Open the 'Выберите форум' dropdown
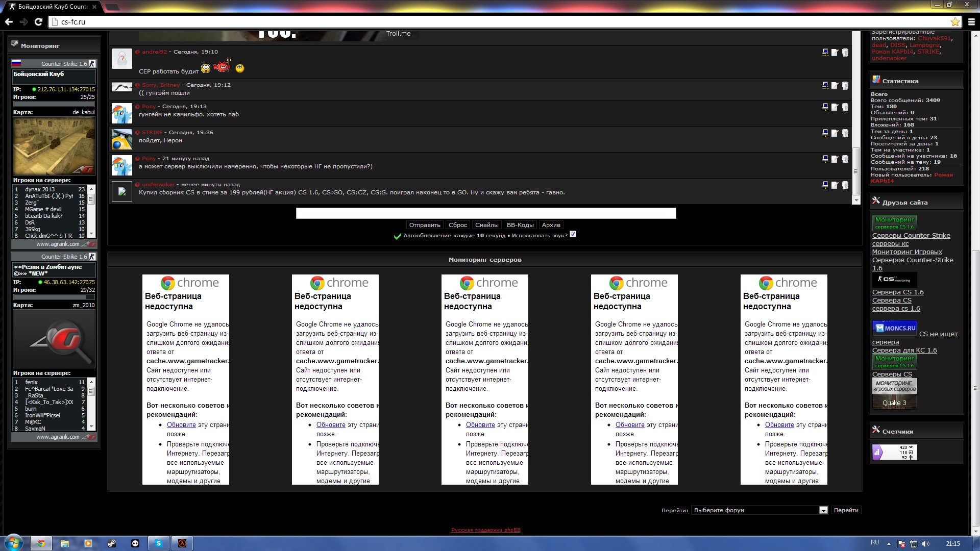 click(759, 510)
